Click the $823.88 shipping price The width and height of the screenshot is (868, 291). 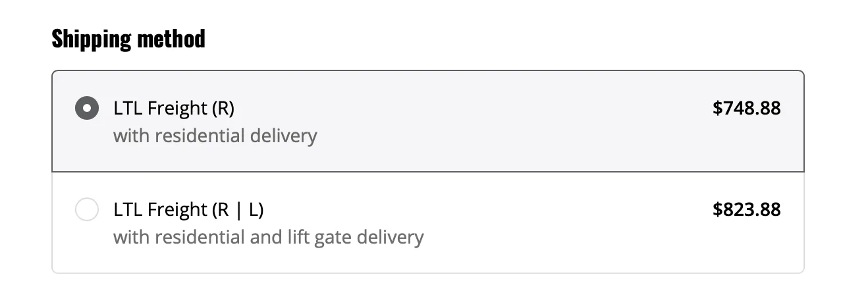(x=747, y=210)
